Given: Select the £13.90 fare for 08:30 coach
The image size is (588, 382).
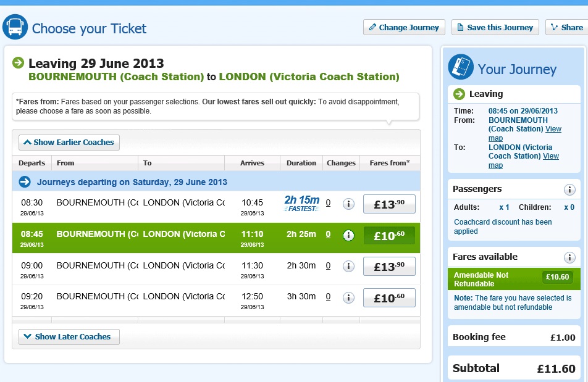Looking at the screenshot, I should point(389,204).
